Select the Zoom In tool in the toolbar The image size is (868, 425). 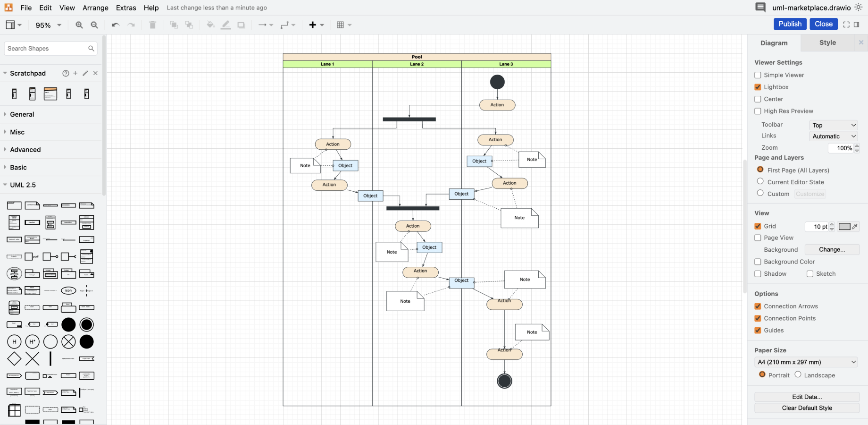click(79, 25)
